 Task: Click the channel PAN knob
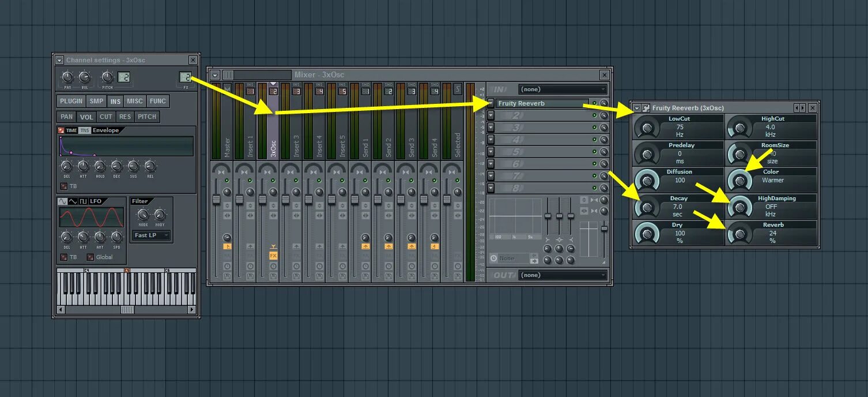pyautogui.click(x=67, y=77)
